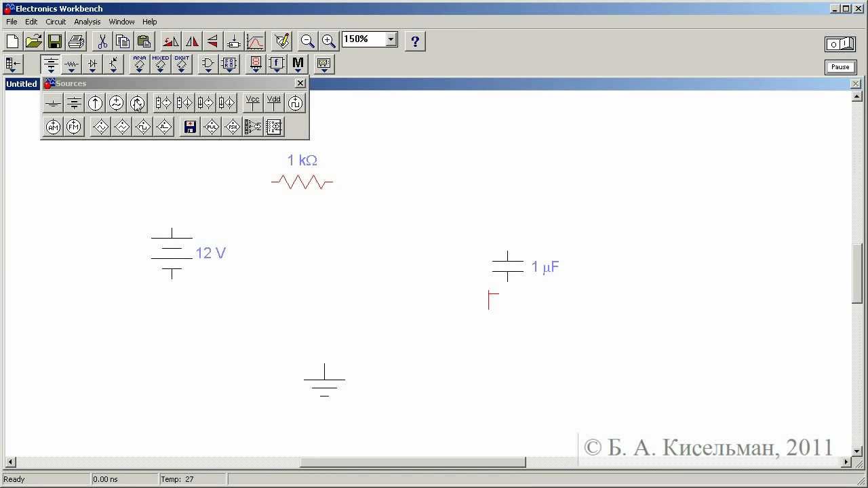Open the File menu
The height and width of the screenshot is (488, 868).
12,22
